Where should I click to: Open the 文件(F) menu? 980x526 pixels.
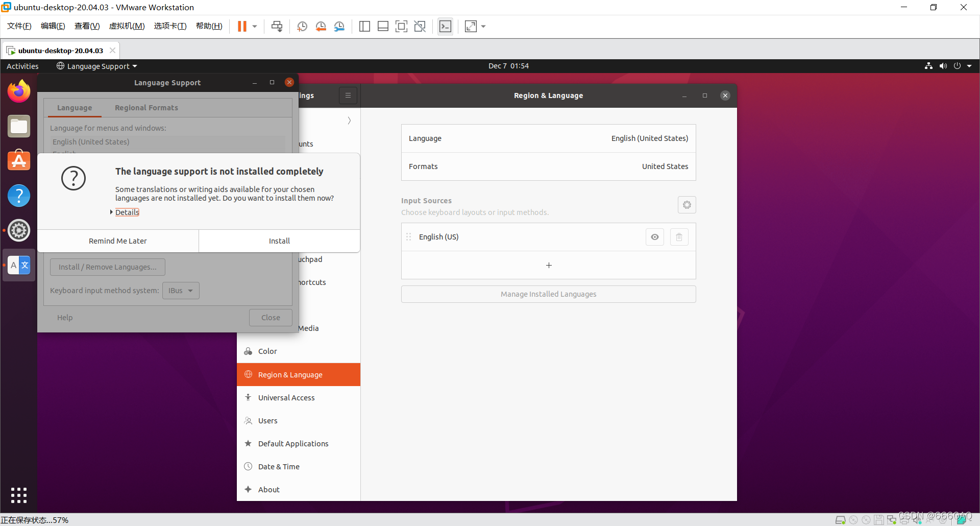(x=19, y=26)
